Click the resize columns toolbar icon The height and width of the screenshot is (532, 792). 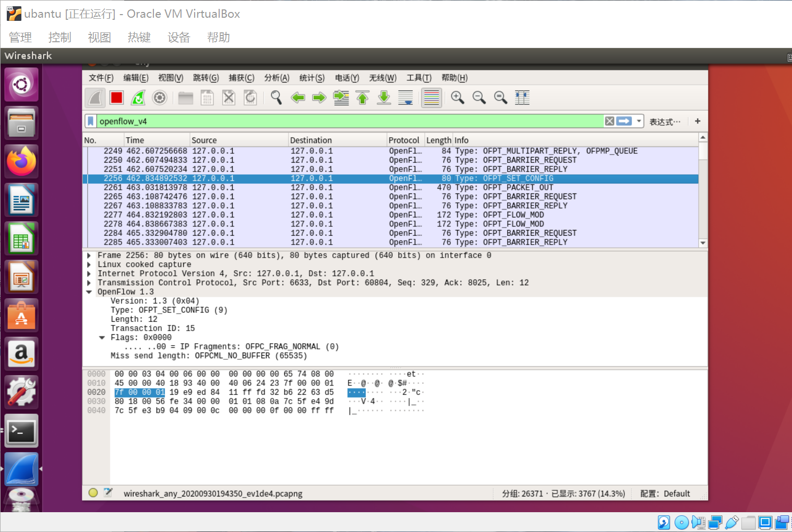click(522, 98)
